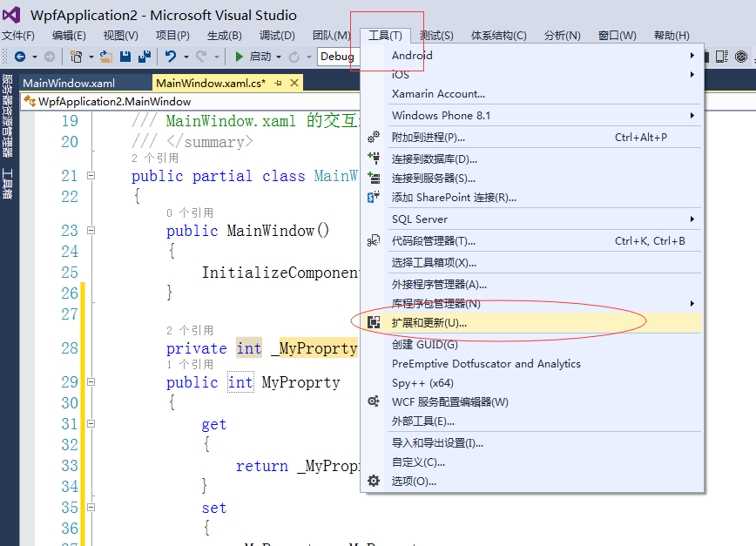This screenshot has height=546, width=756.
Task: Click the extensions and updates icon
Action: tap(374, 322)
